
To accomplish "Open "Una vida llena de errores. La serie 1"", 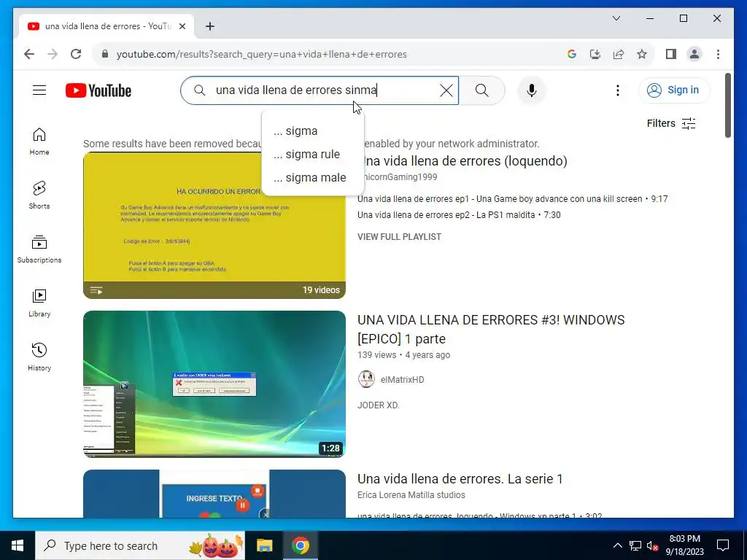I will 460,478.
